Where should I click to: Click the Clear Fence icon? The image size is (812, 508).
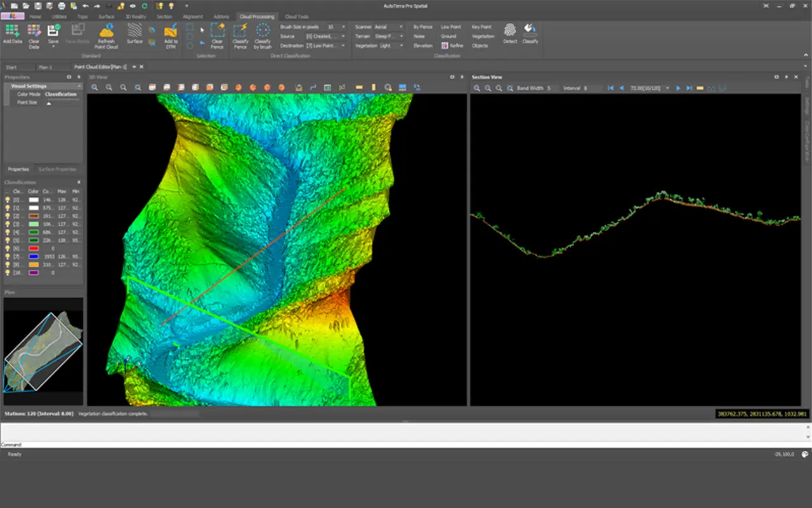point(217,36)
